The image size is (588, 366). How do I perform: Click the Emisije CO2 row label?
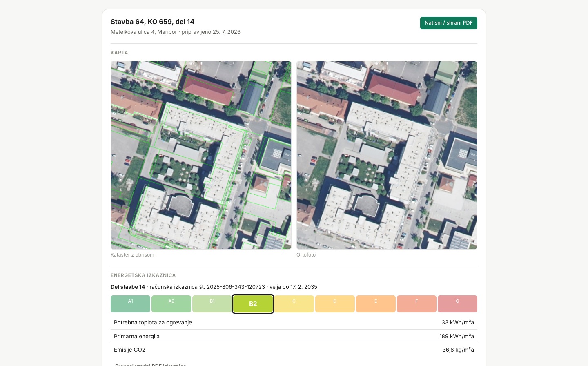(x=129, y=350)
